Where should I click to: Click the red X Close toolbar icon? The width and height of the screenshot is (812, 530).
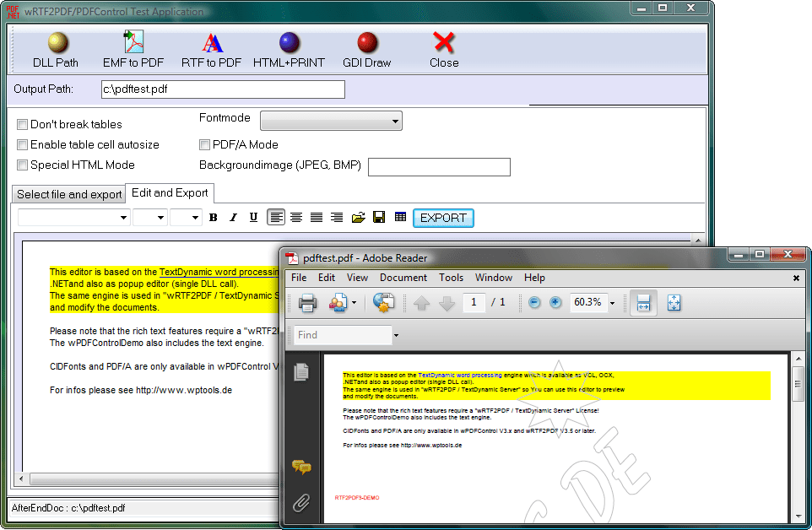coord(444,42)
